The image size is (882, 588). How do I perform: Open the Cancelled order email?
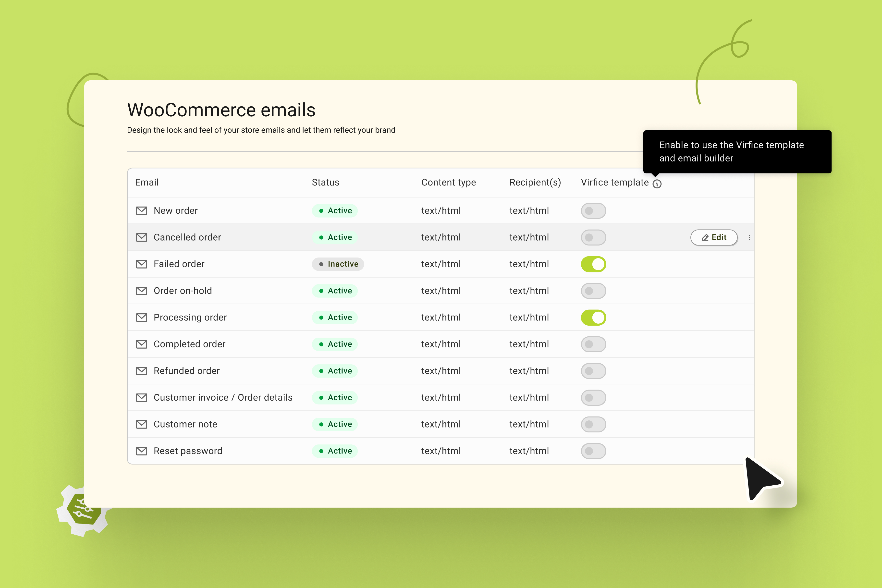coord(187,237)
